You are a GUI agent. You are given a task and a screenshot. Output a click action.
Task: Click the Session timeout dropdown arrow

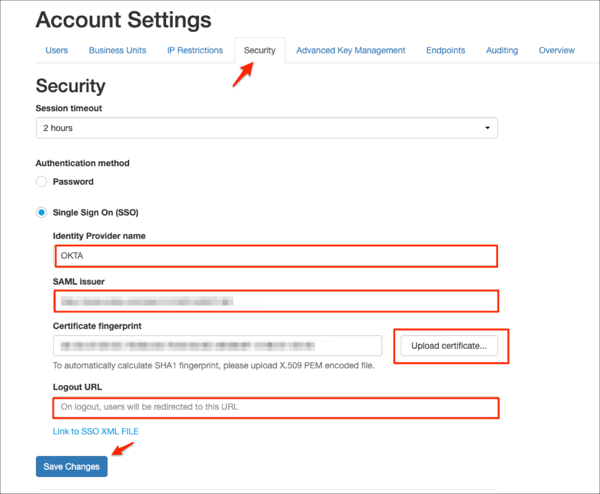[x=487, y=128]
